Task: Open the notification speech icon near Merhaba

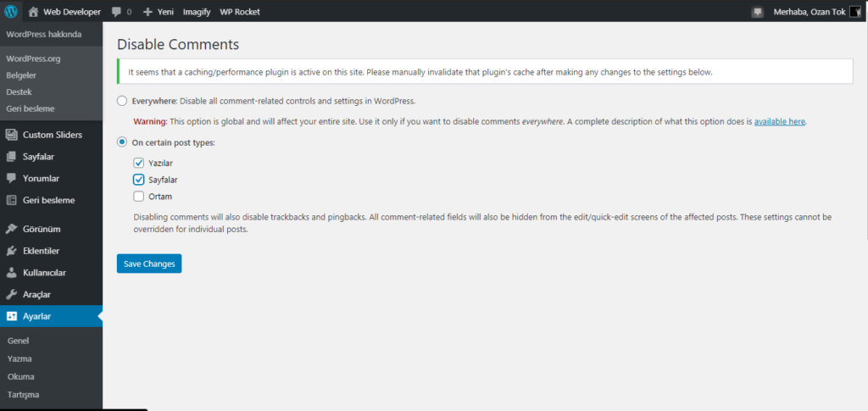Action: [x=757, y=12]
